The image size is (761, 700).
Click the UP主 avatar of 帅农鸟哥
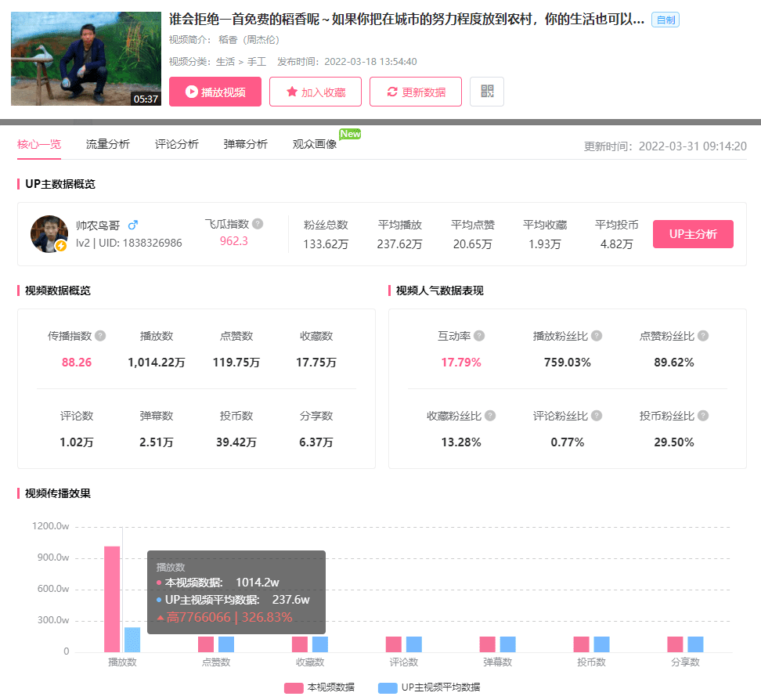pos(49,234)
